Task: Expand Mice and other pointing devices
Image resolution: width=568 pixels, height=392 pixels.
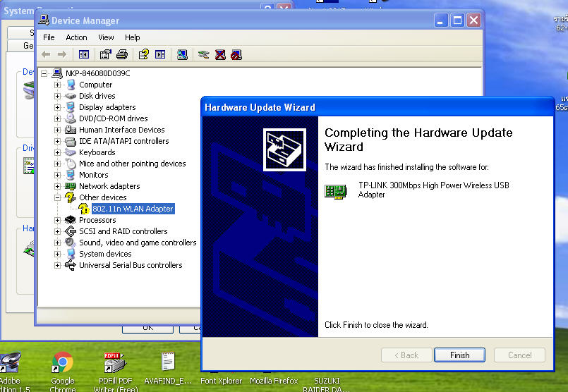Action: (57, 164)
